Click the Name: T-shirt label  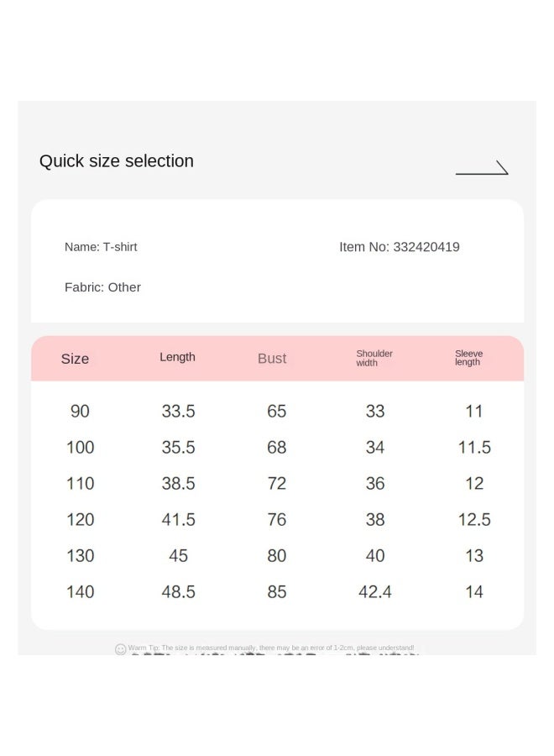(x=101, y=247)
